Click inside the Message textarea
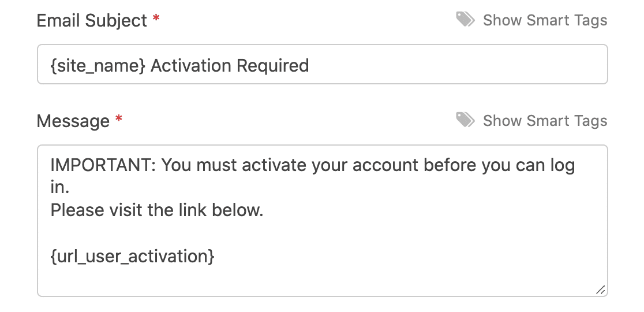Image resolution: width=644 pixels, height=312 pixels. [x=323, y=221]
